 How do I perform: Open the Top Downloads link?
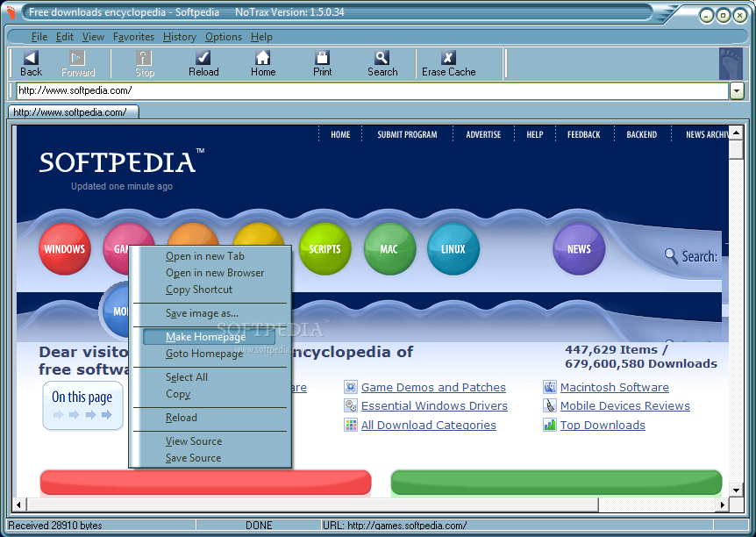[603, 425]
